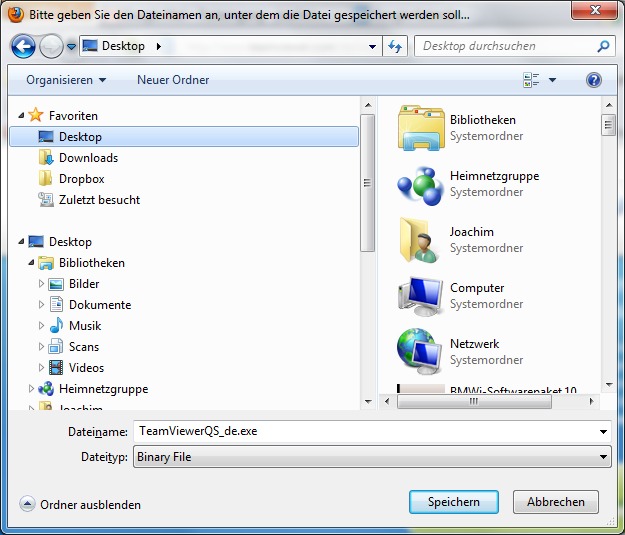
Task: Click the Speichern button
Action: click(453, 502)
